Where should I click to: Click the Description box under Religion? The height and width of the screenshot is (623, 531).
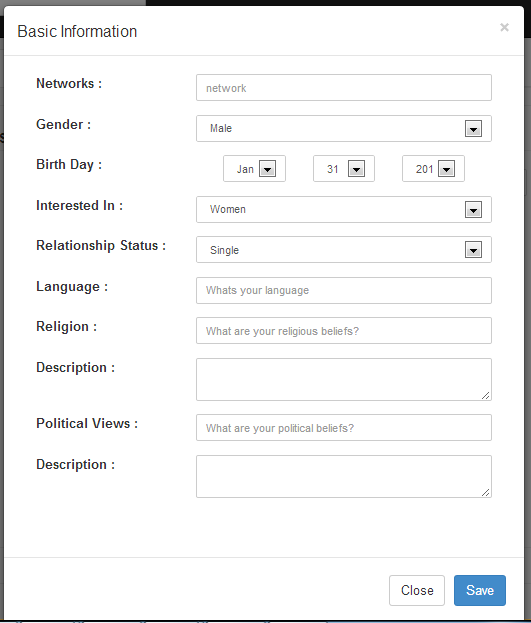344,379
